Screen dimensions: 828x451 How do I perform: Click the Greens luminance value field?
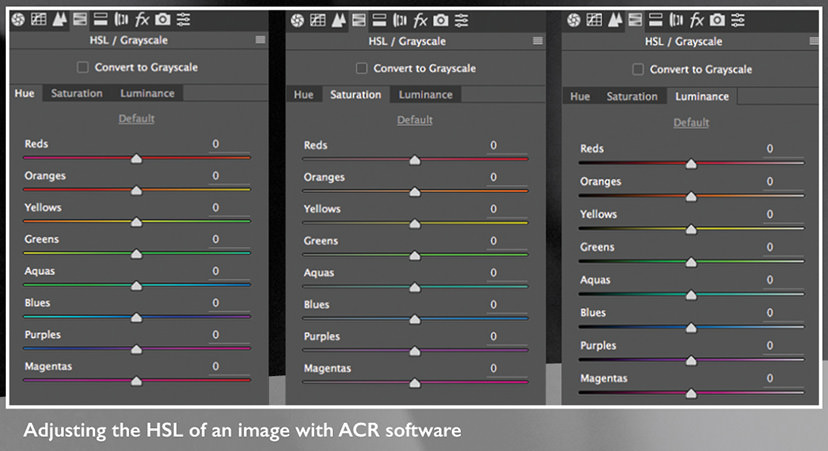[783, 247]
